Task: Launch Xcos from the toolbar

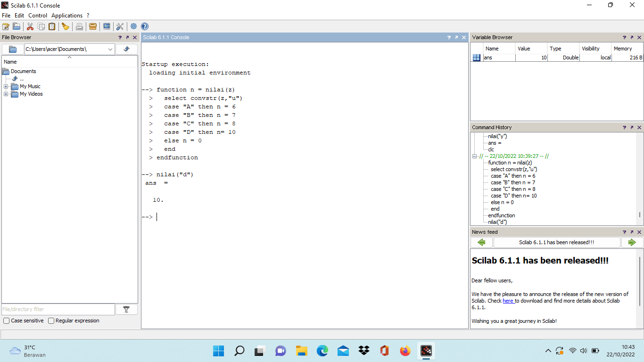Action: [x=107, y=26]
